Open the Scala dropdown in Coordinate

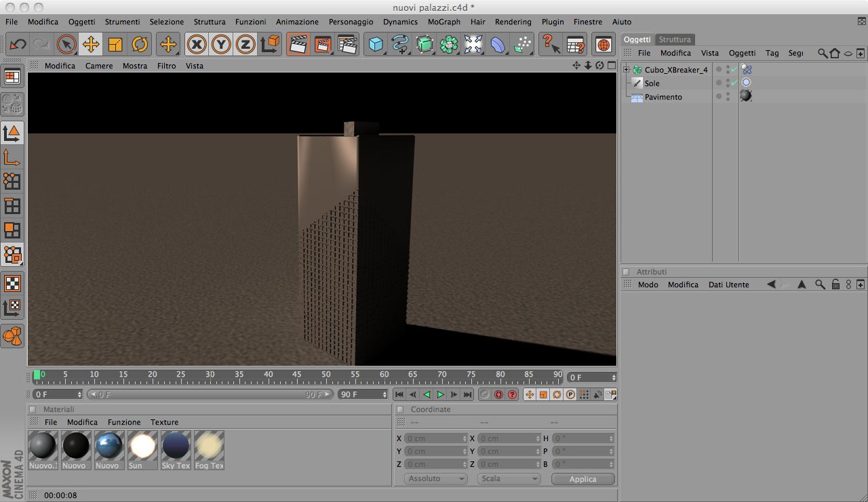(509, 478)
